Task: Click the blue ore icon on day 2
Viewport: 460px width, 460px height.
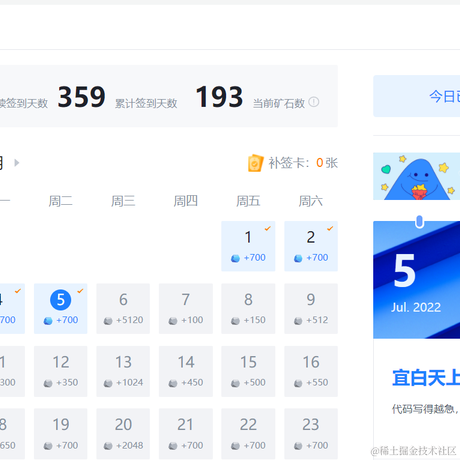Action: 298,258
